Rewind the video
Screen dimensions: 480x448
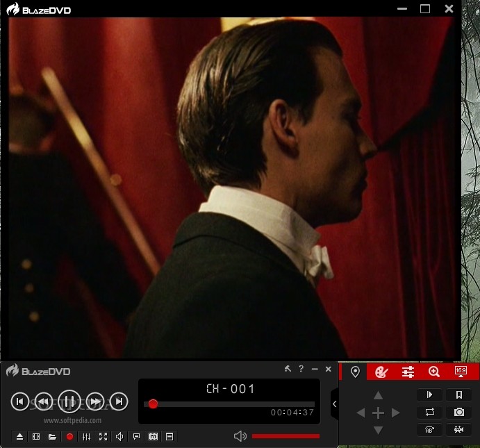(44, 401)
